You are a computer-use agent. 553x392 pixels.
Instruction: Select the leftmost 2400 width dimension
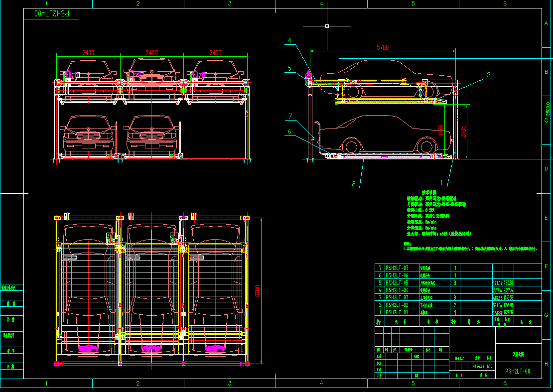[x=88, y=53]
